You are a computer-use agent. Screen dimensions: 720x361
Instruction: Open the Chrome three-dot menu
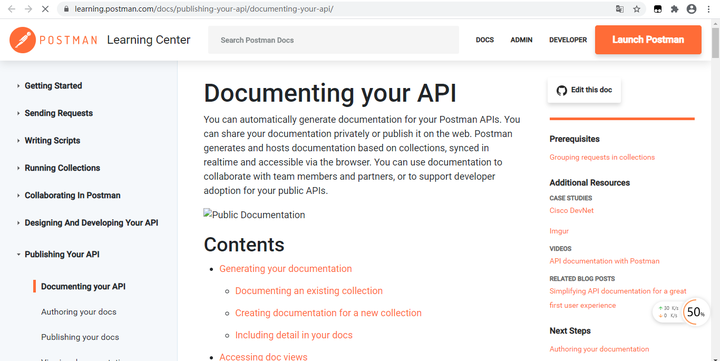(x=709, y=9)
